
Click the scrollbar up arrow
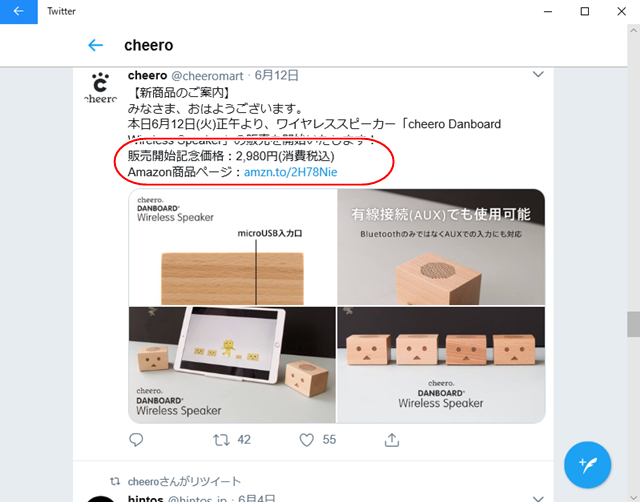click(x=633, y=31)
